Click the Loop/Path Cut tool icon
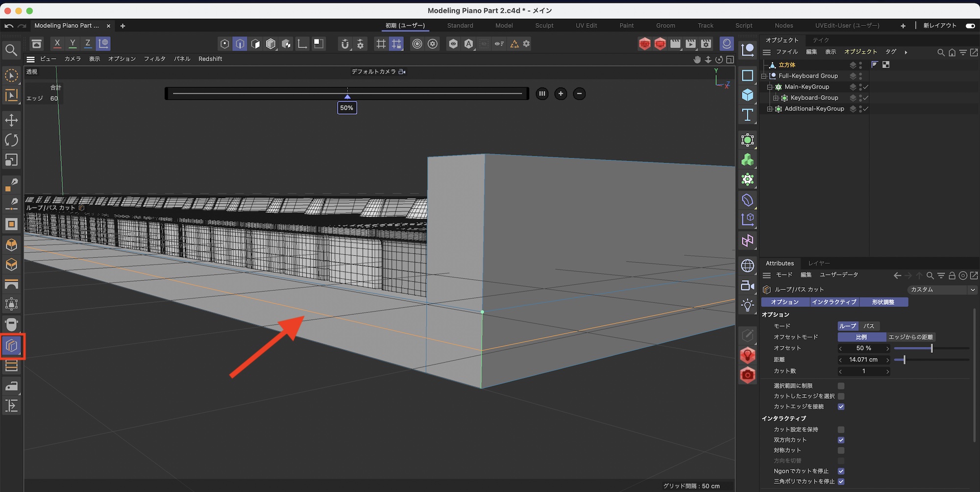 point(12,346)
